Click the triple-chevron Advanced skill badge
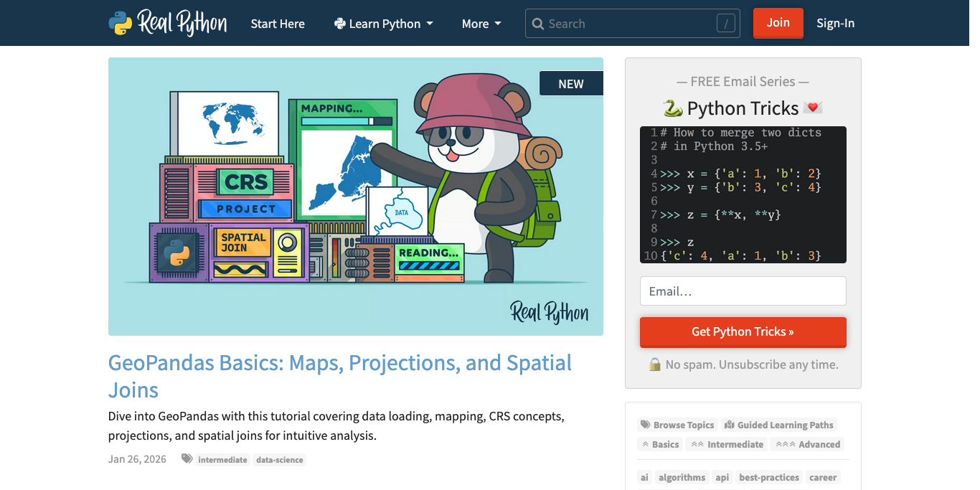Image resolution: width=980 pixels, height=490 pixels. click(807, 444)
